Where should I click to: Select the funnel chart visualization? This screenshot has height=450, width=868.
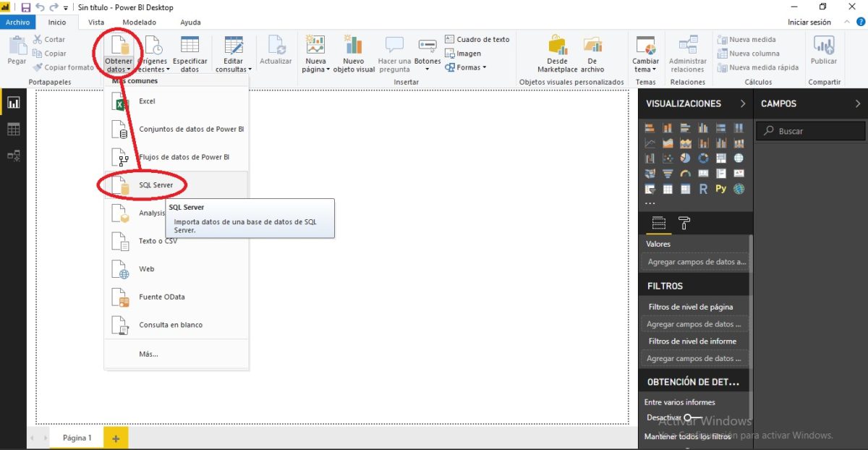[x=667, y=173]
